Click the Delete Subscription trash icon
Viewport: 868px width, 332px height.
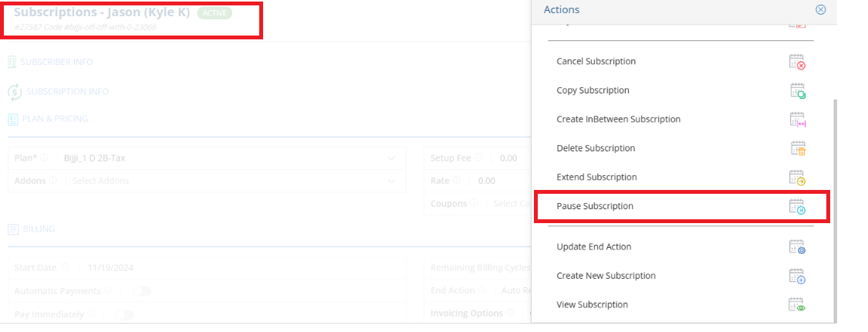click(x=797, y=148)
